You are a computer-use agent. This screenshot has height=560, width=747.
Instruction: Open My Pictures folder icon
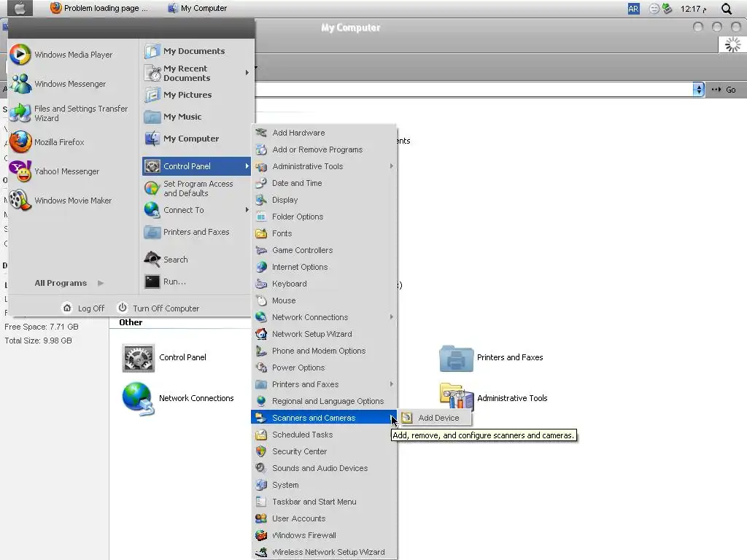click(x=152, y=95)
